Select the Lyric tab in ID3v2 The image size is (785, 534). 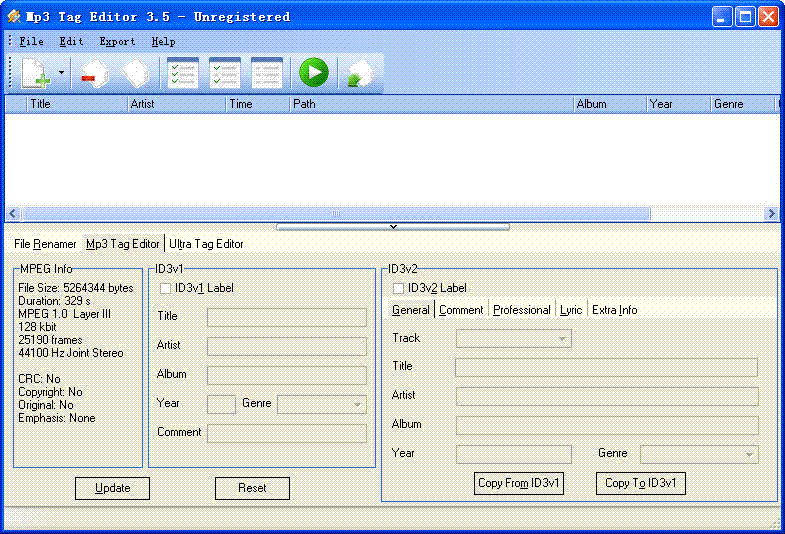571,310
